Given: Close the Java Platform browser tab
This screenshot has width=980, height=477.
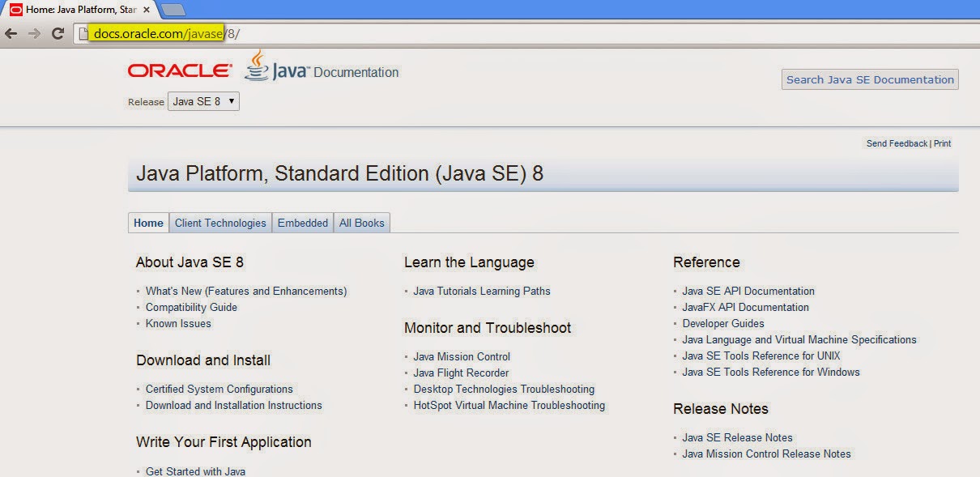Looking at the screenshot, I should point(146,10).
